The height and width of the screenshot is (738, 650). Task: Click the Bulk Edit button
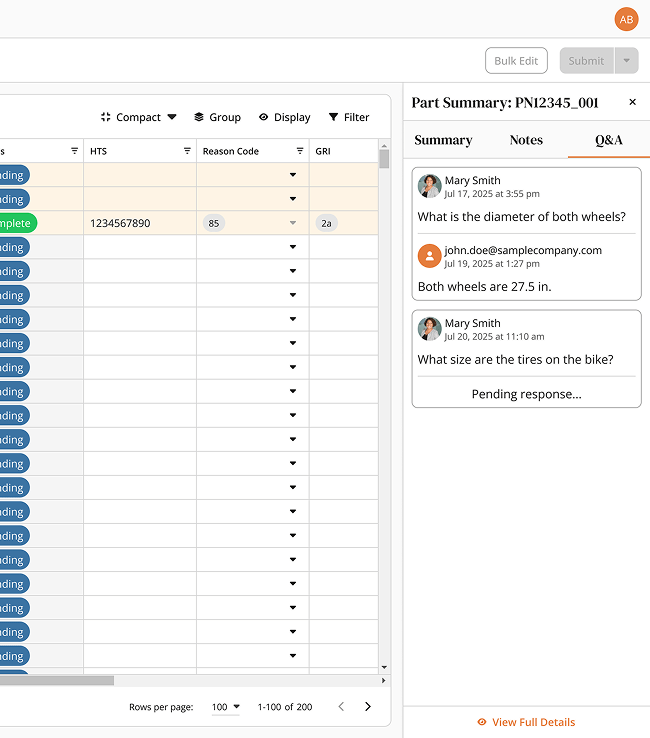[516, 60]
